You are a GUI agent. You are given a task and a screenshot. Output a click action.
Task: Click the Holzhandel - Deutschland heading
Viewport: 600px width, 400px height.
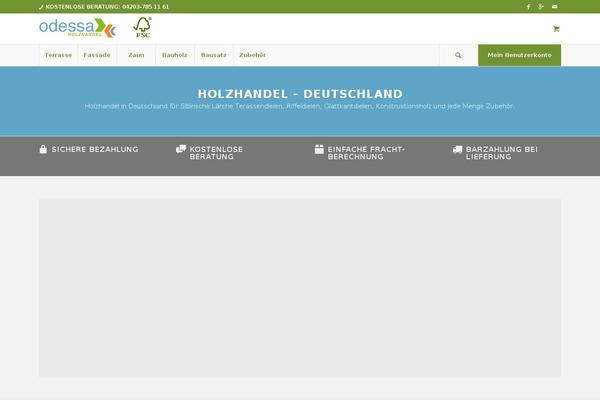pos(300,94)
